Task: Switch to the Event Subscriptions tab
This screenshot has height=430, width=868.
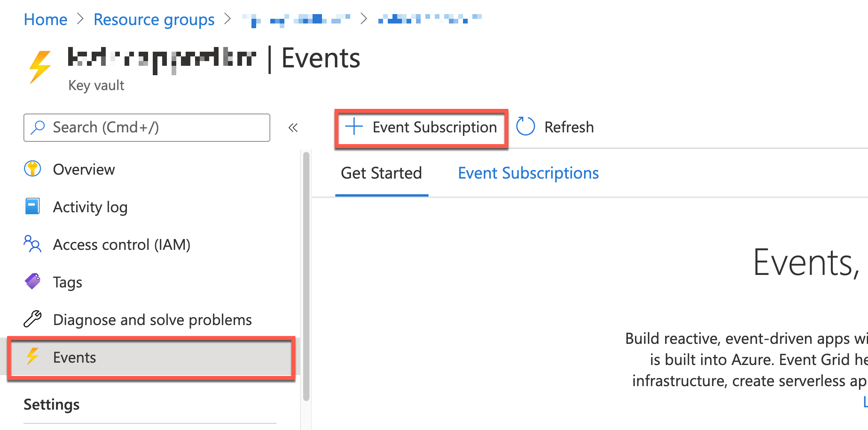Action: point(528,173)
